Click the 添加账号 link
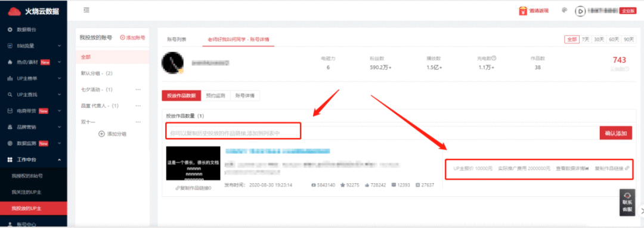Screen dimensions: 644x228 (132, 38)
